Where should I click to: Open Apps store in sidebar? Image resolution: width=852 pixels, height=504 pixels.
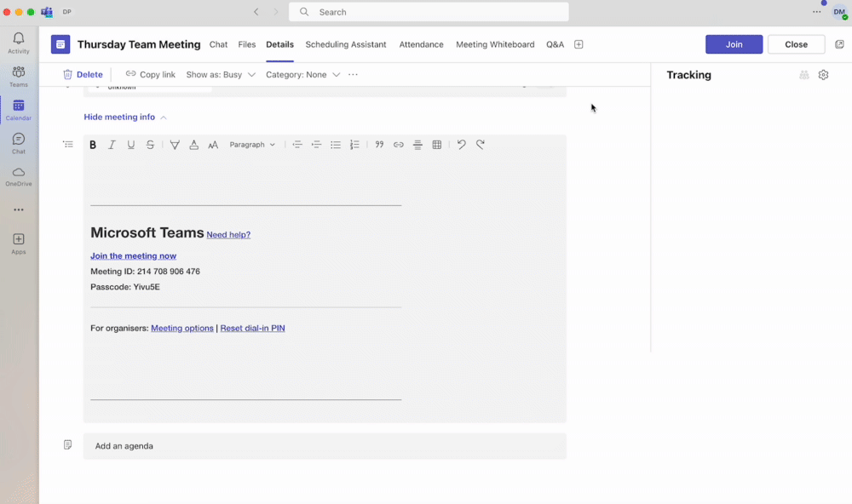[19, 243]
